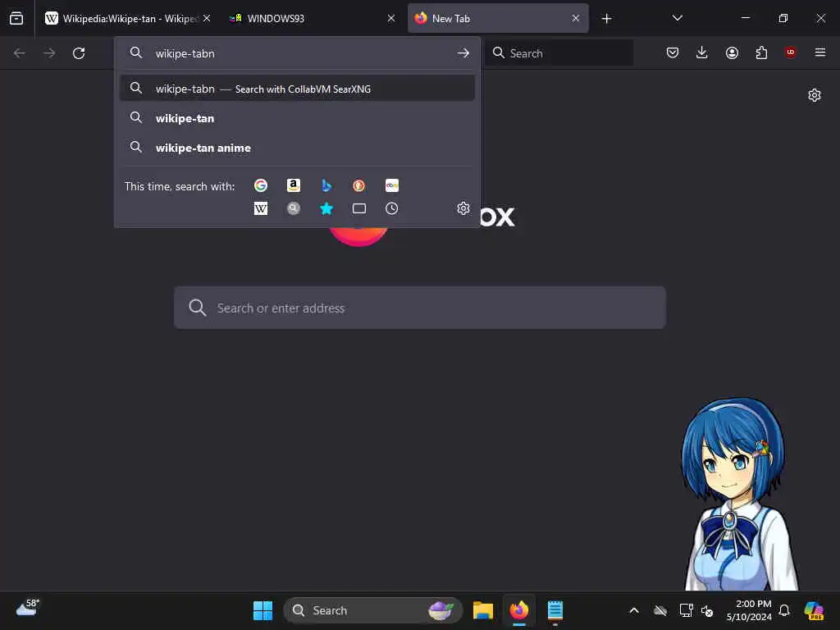
Task: Close the WINDOWS93 tab
Action: (391, 18)
